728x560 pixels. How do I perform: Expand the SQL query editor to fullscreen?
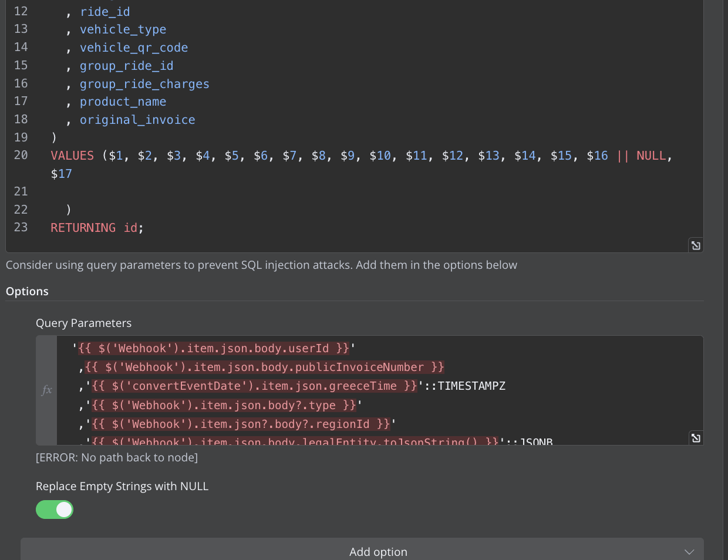pos(696,245)
